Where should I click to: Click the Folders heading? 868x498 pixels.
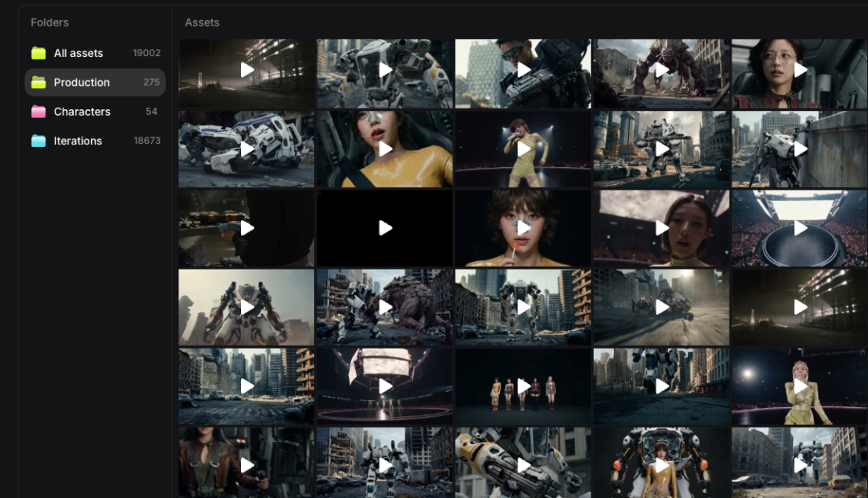point(50,22)
